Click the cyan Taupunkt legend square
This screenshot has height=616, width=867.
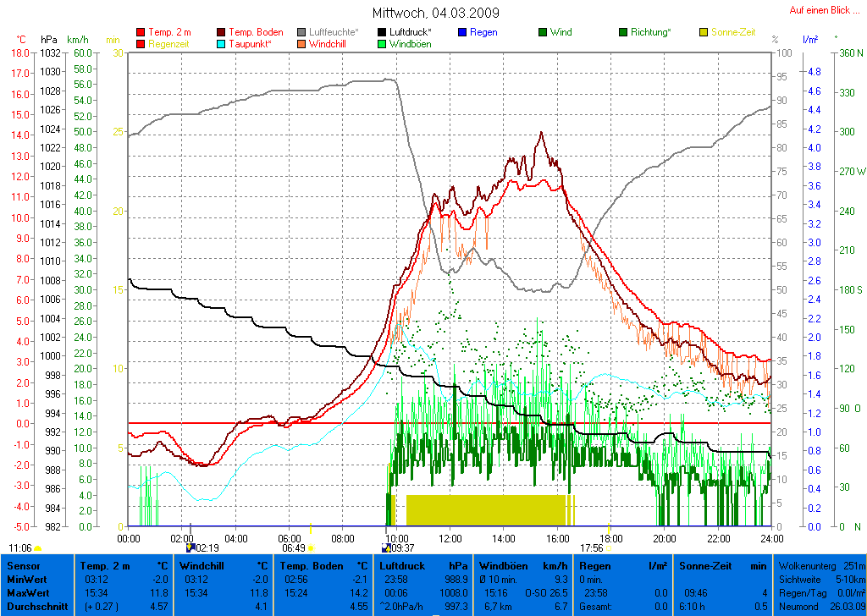click(x=222, y=43)
